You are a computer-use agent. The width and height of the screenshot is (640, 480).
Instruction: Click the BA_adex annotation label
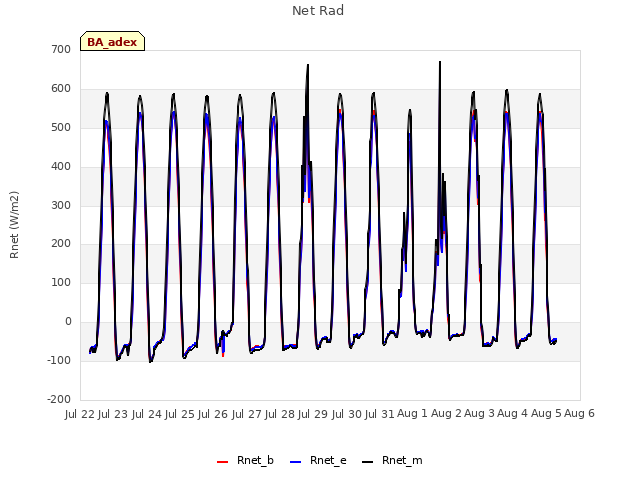point(112,41)
